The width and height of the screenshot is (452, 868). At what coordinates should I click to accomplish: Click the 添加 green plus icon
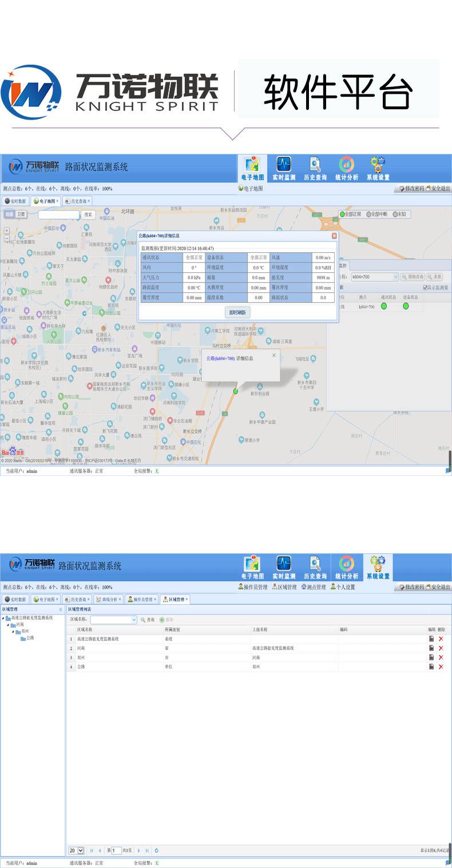[x=162, y=620]
